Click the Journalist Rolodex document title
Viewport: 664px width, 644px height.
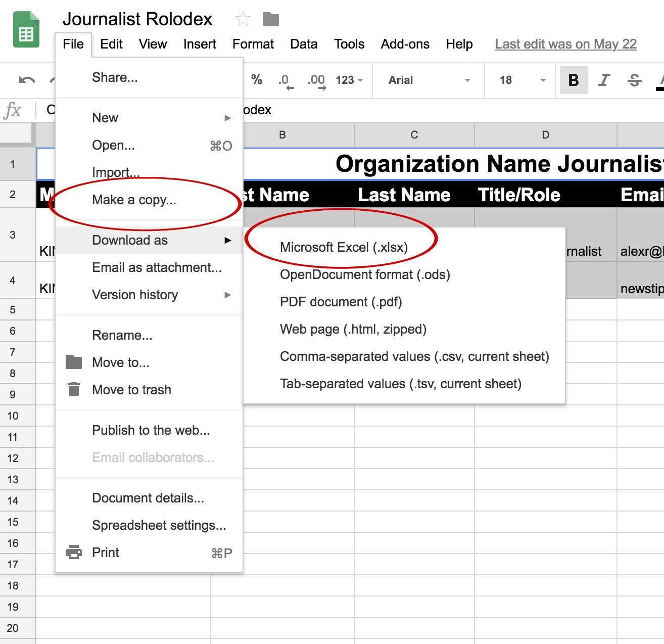point(137,19)
